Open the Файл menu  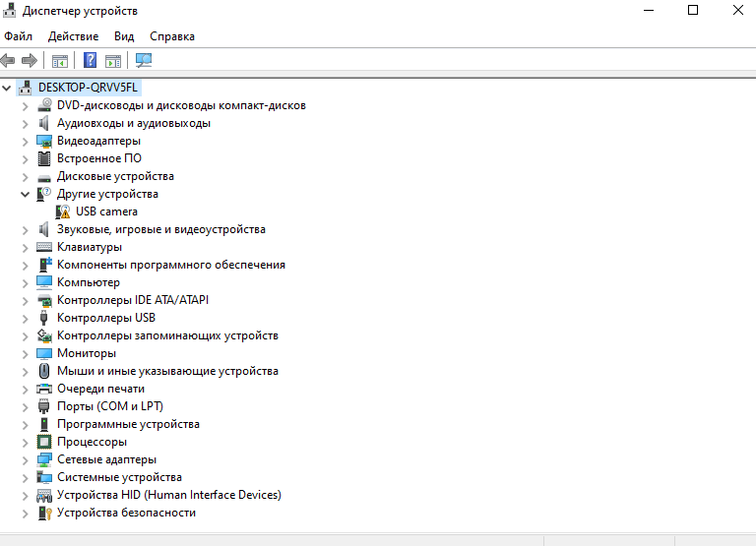(19, 36)
